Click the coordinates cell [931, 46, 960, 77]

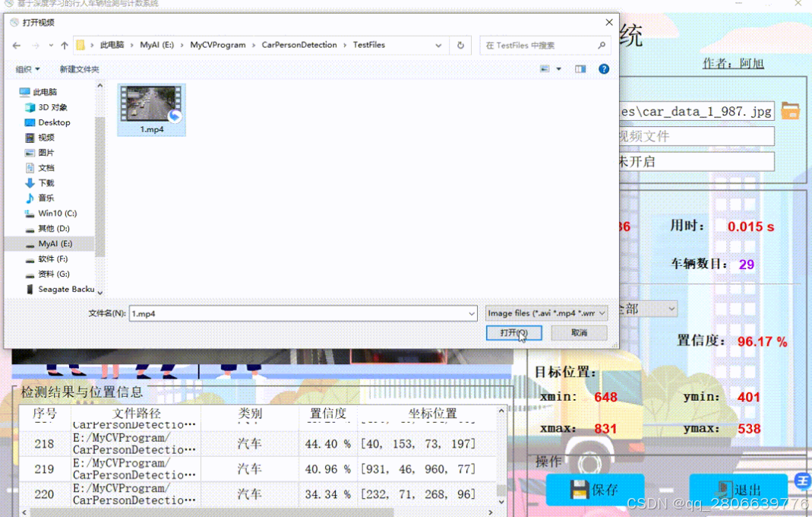418,469
